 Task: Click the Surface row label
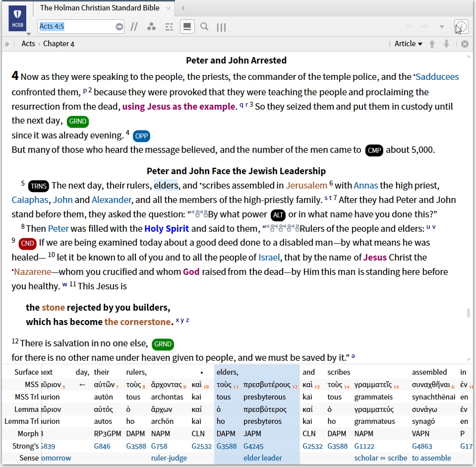click(26, 372)
